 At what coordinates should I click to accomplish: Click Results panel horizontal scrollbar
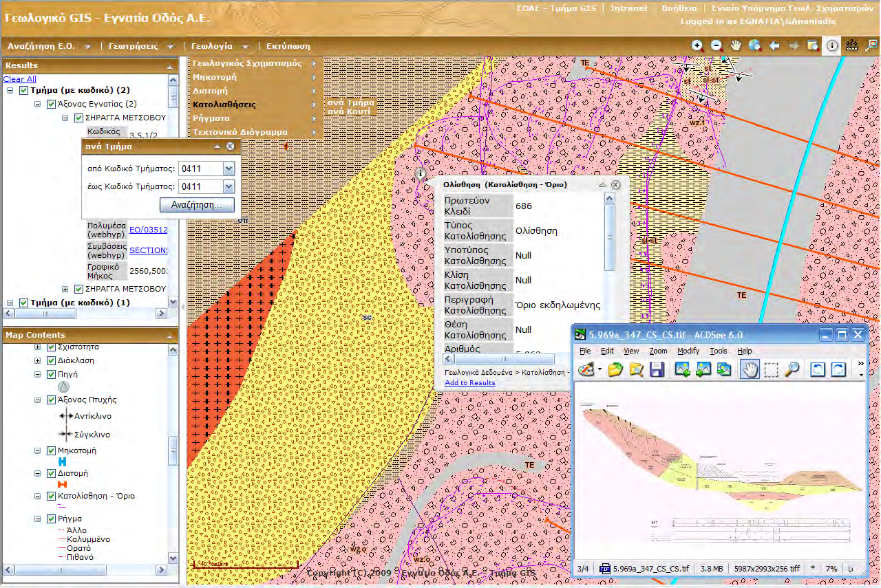tap(45, 313)
